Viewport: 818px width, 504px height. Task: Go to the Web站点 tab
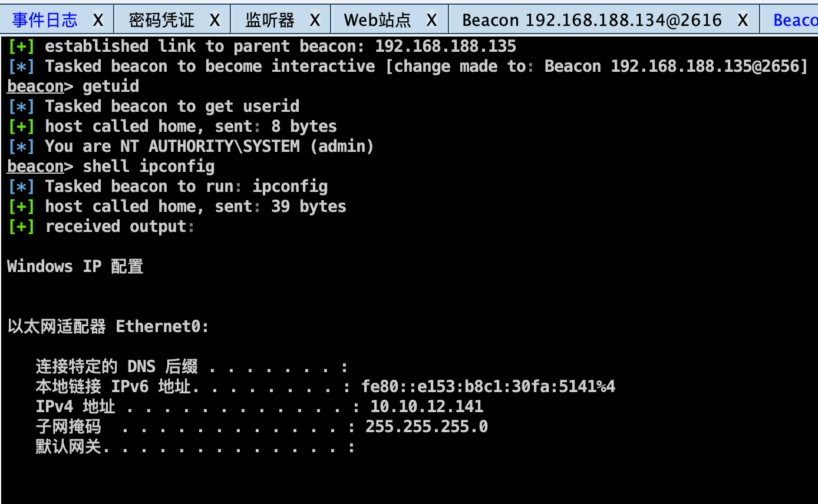coord(377,21)
